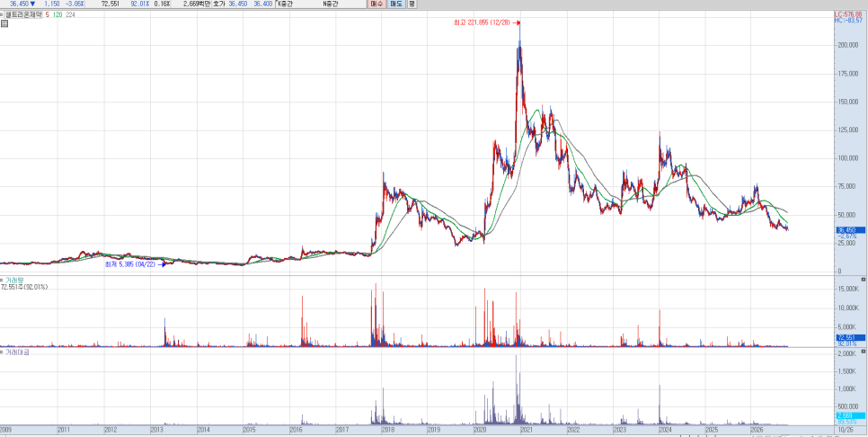868x437 pixels.
Task: Select the K중간 option in top bar
Action: [287, 4]
